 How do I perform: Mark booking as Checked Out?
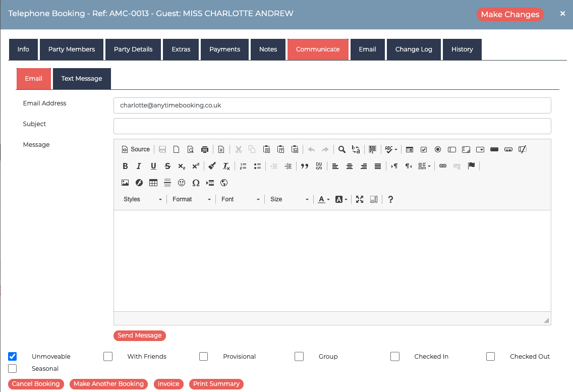tap(490, 356)
